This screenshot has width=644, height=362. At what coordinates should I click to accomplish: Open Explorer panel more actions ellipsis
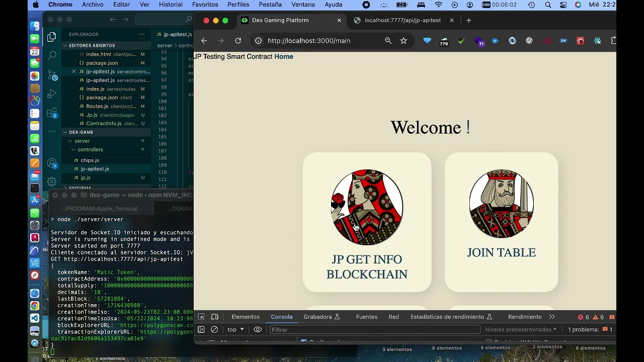(142, 34)
